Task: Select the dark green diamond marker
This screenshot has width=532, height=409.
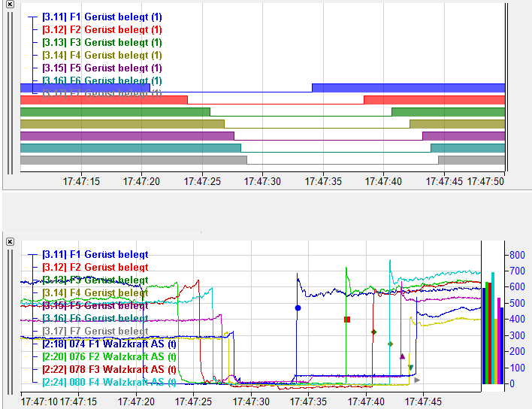Action: click(373, 332)
